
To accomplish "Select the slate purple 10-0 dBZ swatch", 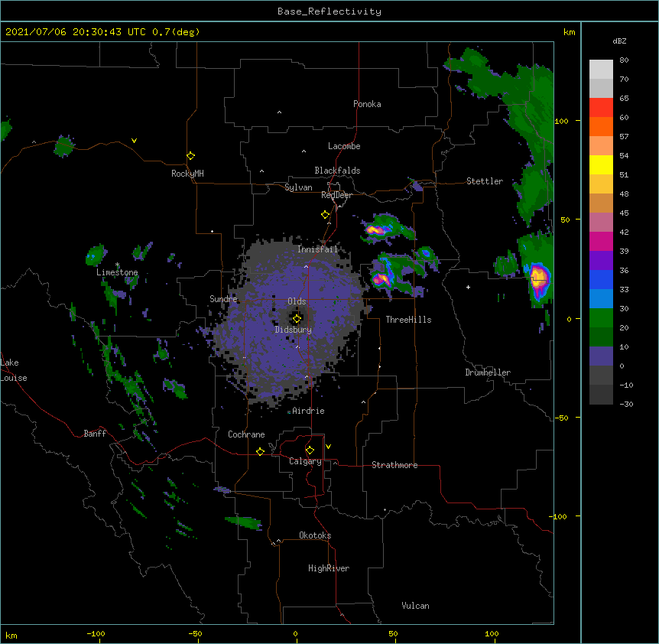I will click(x=601, y=356).
